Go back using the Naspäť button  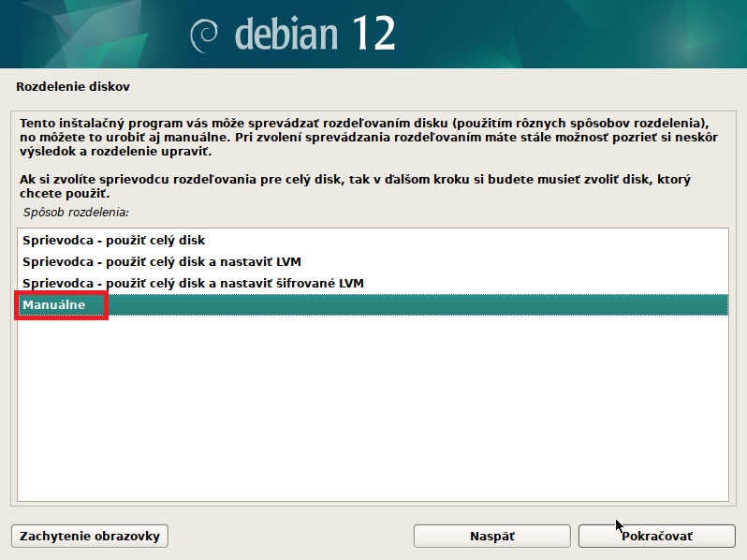tap(491, 537)
